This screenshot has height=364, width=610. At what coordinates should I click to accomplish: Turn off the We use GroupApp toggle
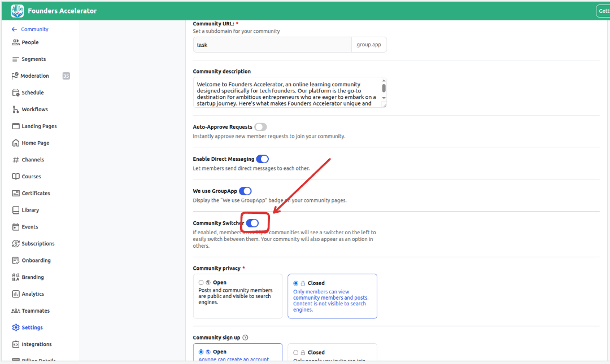point(245,191)
